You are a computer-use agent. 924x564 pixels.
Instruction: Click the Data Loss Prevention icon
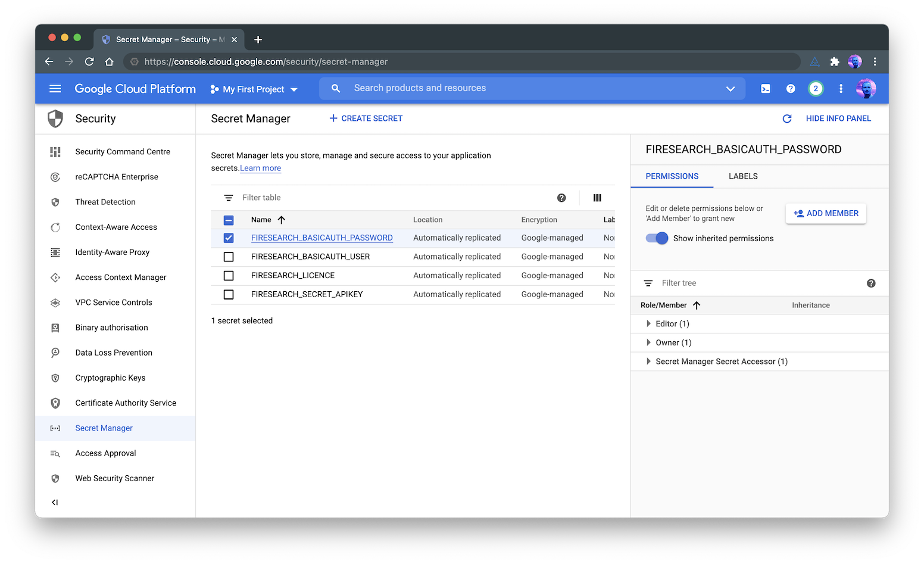[x=55, y=353]
